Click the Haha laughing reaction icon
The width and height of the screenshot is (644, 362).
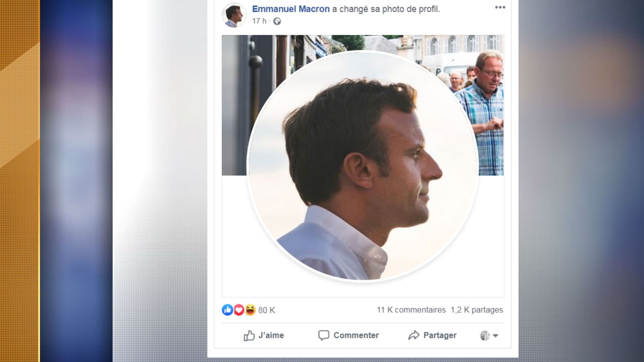point(250,309)
